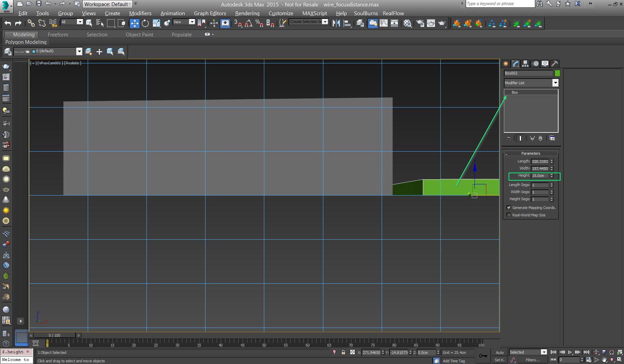The width and height of the screenshot is (624, 364).
Task: Click the Key Filters button
Action: [533, 360]
